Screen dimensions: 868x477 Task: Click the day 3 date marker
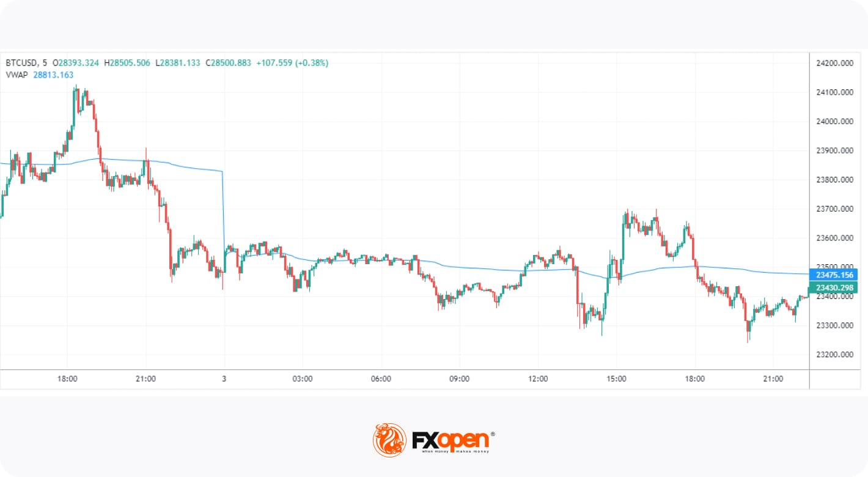click(224, 379)
